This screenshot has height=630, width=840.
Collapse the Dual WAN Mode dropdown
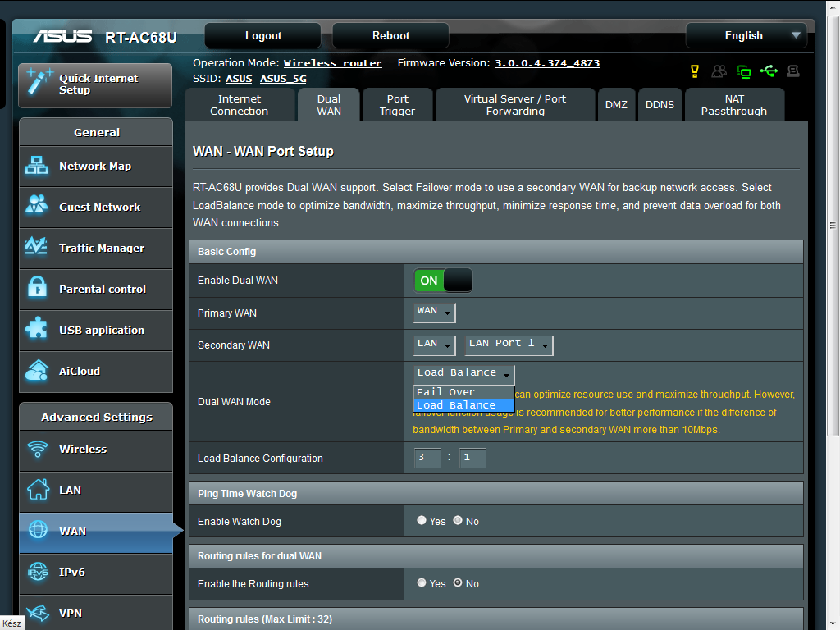464,373
